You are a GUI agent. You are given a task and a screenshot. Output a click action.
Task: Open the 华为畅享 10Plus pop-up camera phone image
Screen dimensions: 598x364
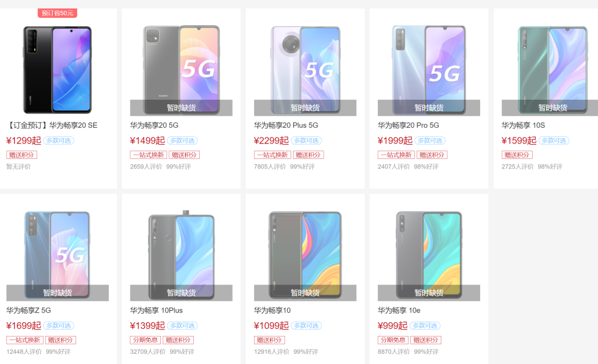(x=181, y=255)
